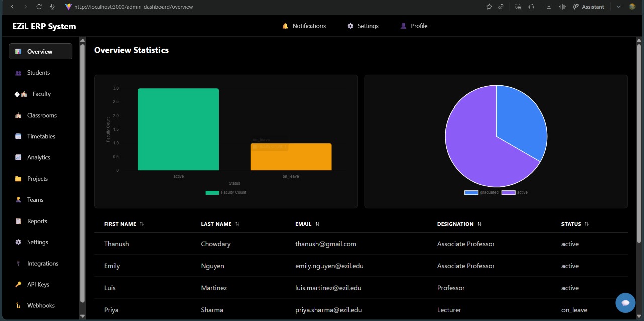Image resolution: width=644 pixels, height=321 pixels.
Task: Open the browser Assistant button
Action: coord(589,7)
